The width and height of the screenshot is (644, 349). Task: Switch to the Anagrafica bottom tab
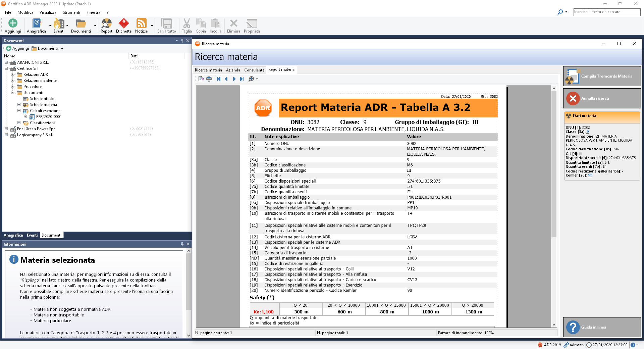13,235
